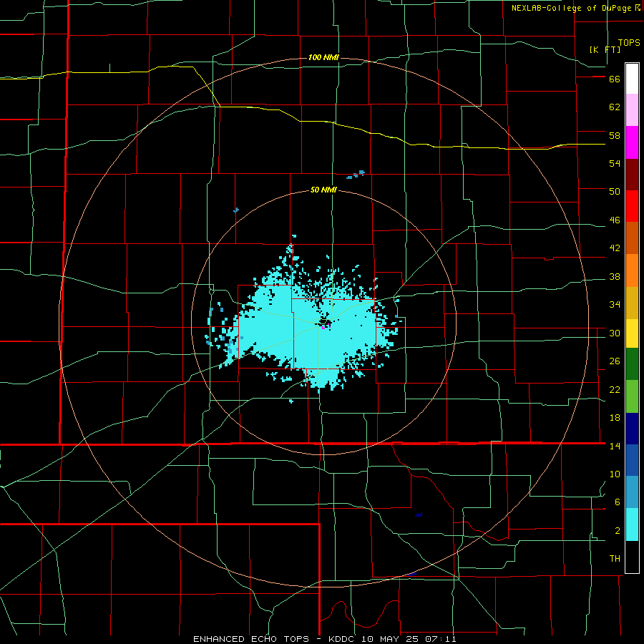Click the 62 legend value
The height and width of the screenshot is (644, 644).
tap(615, 107)
